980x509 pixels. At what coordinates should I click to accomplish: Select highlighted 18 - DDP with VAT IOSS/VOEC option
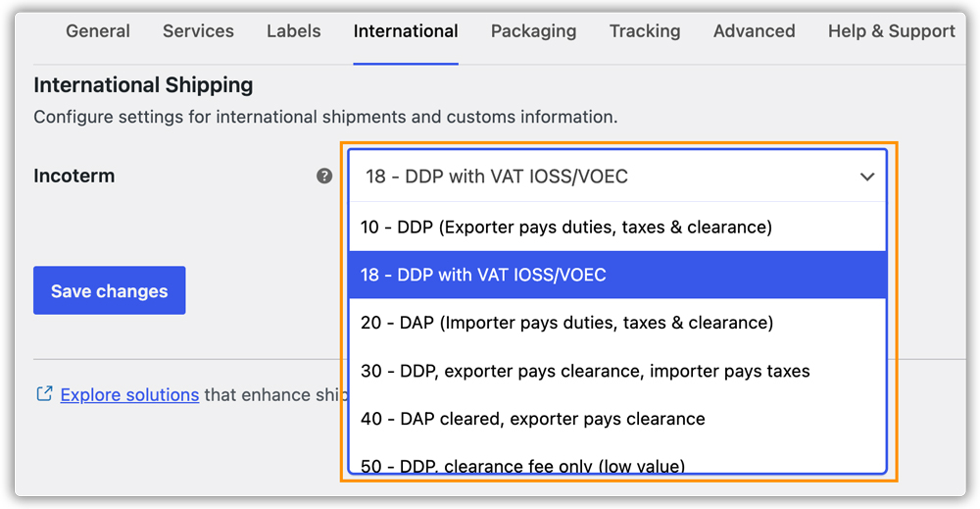617,275
